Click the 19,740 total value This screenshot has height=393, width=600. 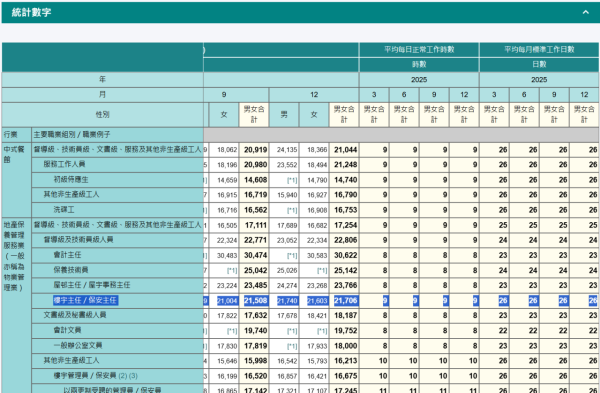(x=256, y=331)
